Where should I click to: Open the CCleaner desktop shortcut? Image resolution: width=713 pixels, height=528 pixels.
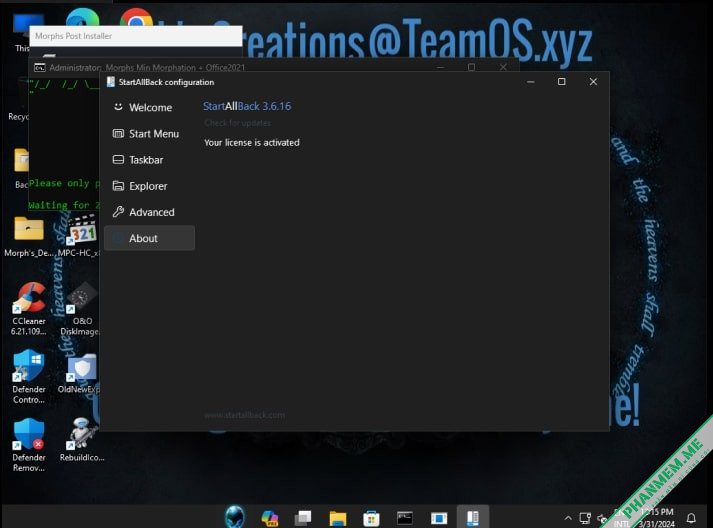click(x=29, y=309)
